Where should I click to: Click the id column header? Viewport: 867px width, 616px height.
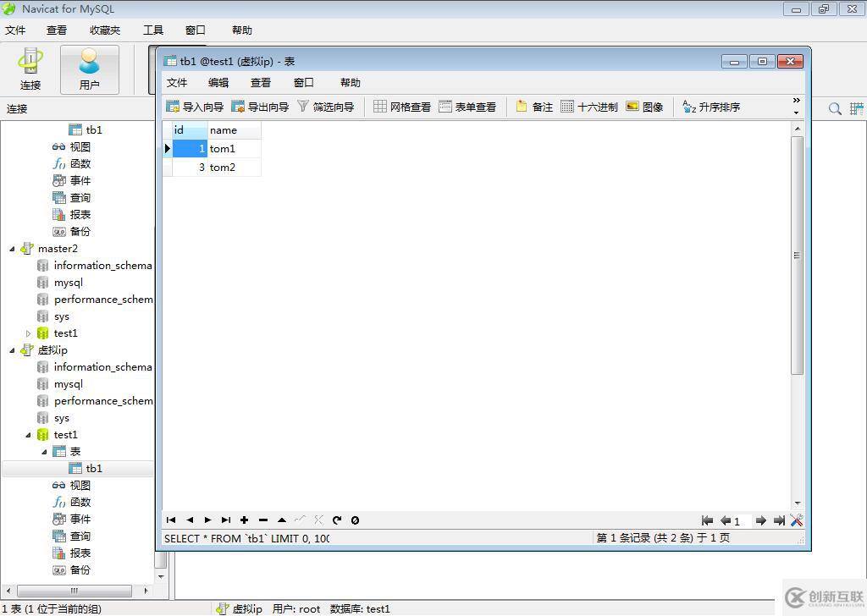tap(191, 130)
